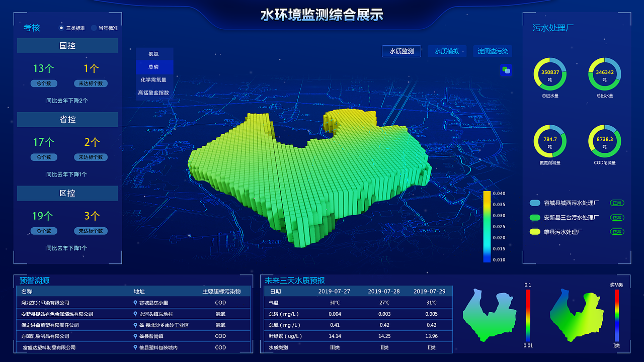Viewport: 644px width, 362px height.
Task: Click the 2019-07-29 forecast column header
Action: pyautogui.click(x=430, y=291)
